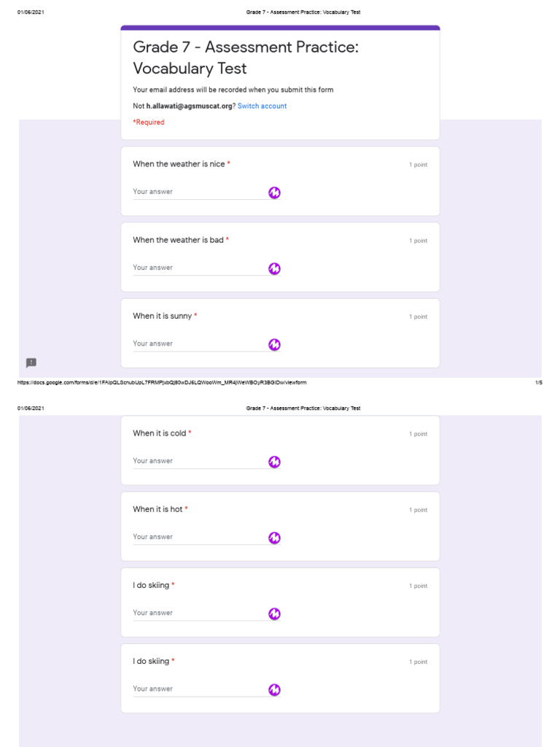Click the 'When the weather is nice' question label

[x=179, y=164]
